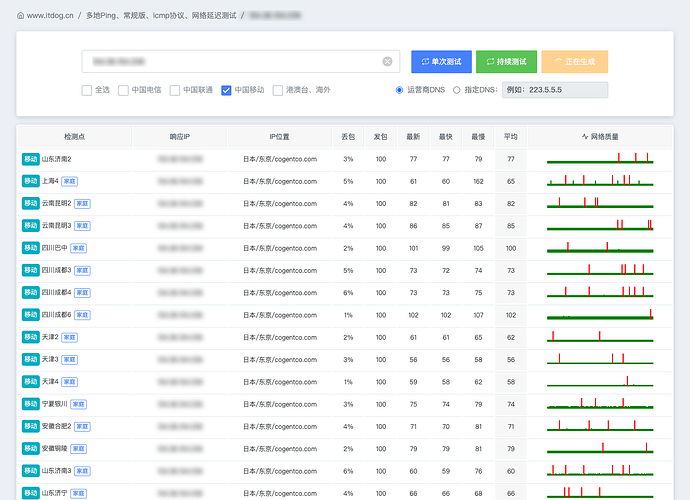Click the 四川成都6 node name
The image size is (690, 500).
click(56, 315)
